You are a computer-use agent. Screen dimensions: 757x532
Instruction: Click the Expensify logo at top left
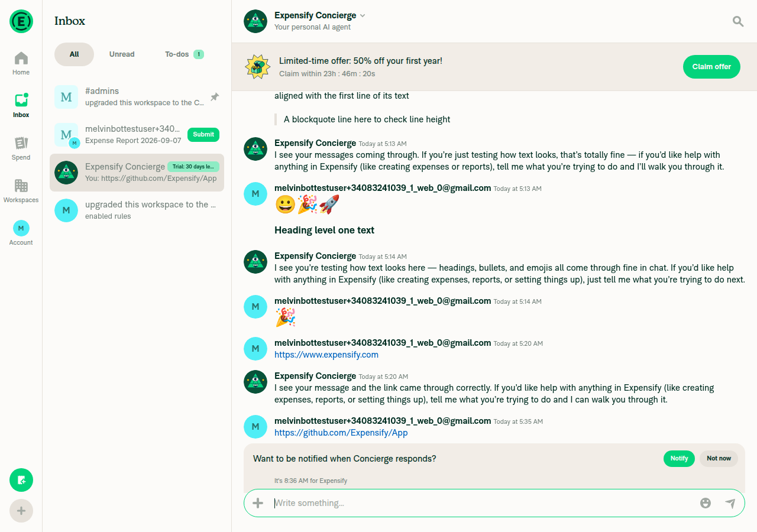pyautogui.click(x=21, y=21)
